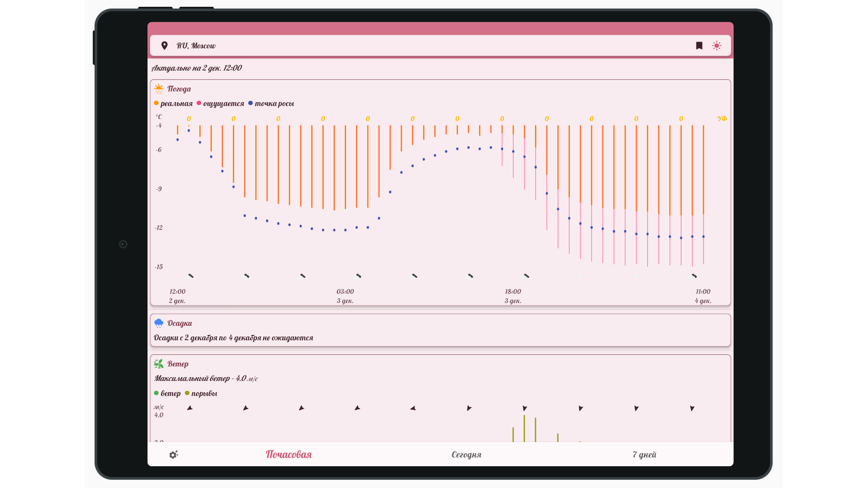
Task: Click the Погода sun icon
Action: (159, 89)
